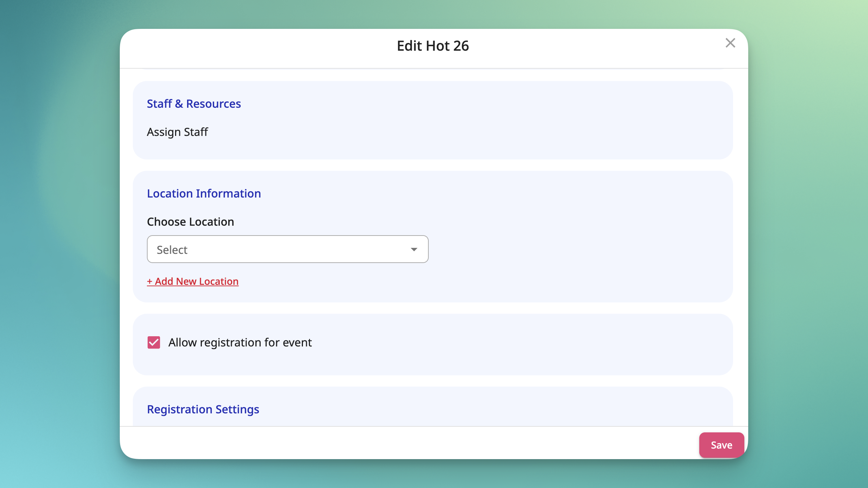Uncheck Allow registration for event checkbox

[x=154, y=342]
